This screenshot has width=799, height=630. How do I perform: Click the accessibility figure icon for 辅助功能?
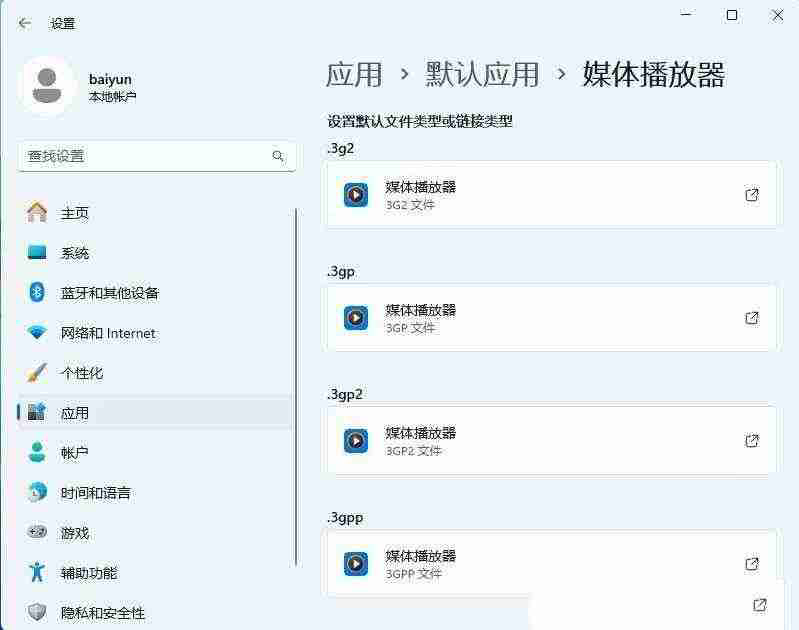pos(37,572)
